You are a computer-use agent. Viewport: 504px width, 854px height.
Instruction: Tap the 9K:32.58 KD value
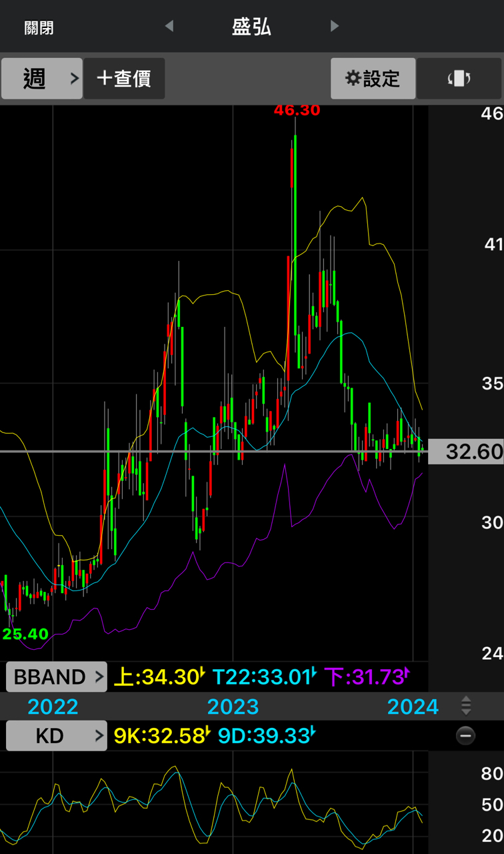(161, 736)
